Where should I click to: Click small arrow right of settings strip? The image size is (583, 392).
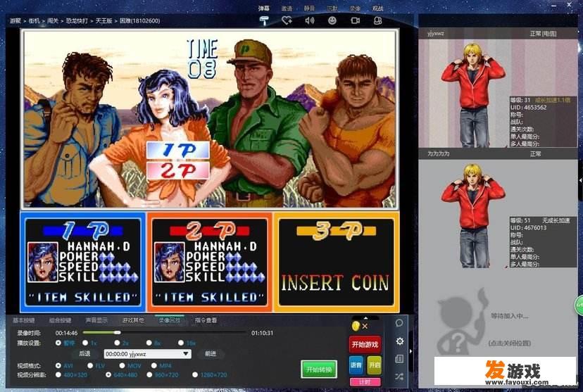pyautogui.click(x=410, y=351)
